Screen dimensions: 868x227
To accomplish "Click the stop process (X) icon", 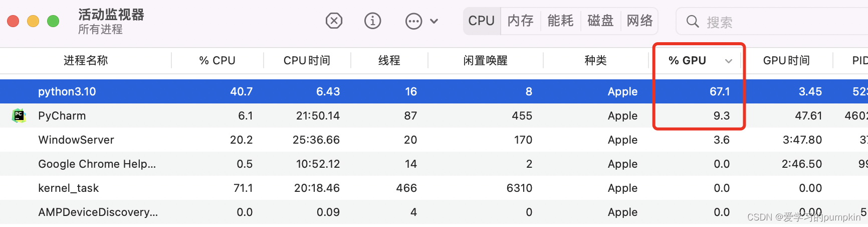I will click(x=334, y=21).
